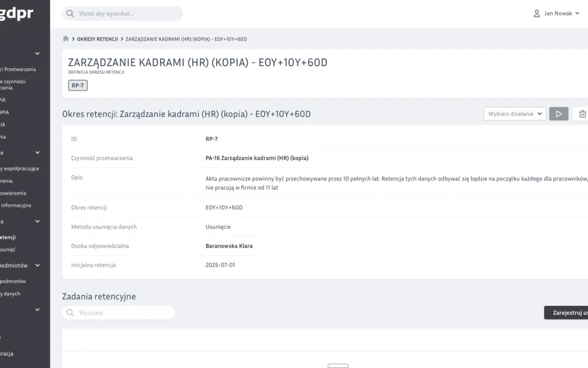Expand the Jan Nowak user menu chevron

[x=577, y=14]
